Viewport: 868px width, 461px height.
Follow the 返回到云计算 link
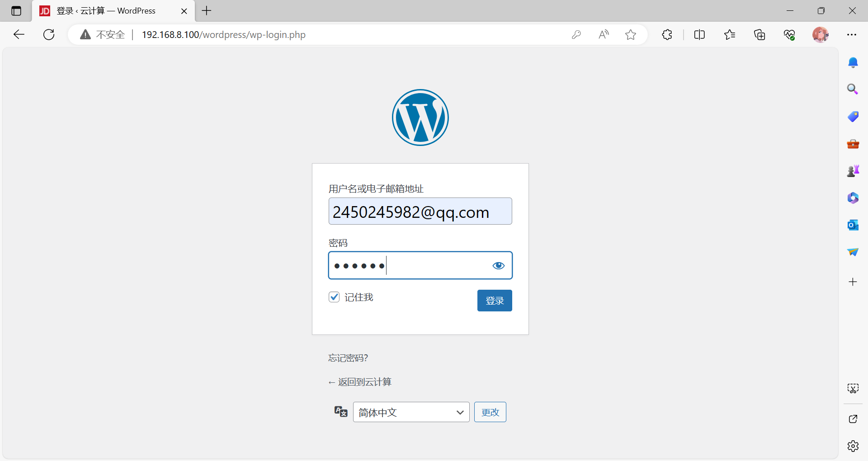(x=360, y=382)
